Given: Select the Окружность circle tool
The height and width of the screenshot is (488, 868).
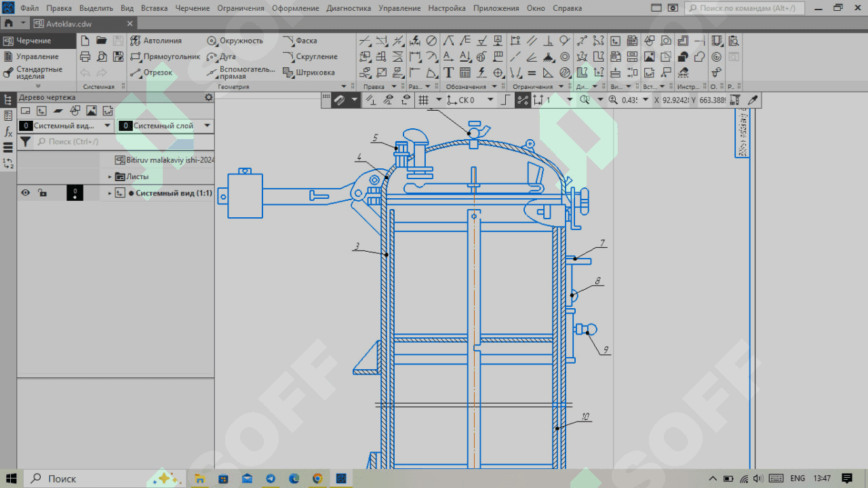Looking at the screenshot, I should (235, 41).
